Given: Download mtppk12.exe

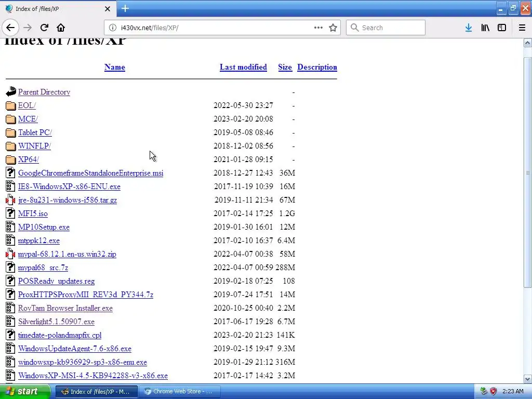Looking at the screenshot, I should click(x=38, y=241).
